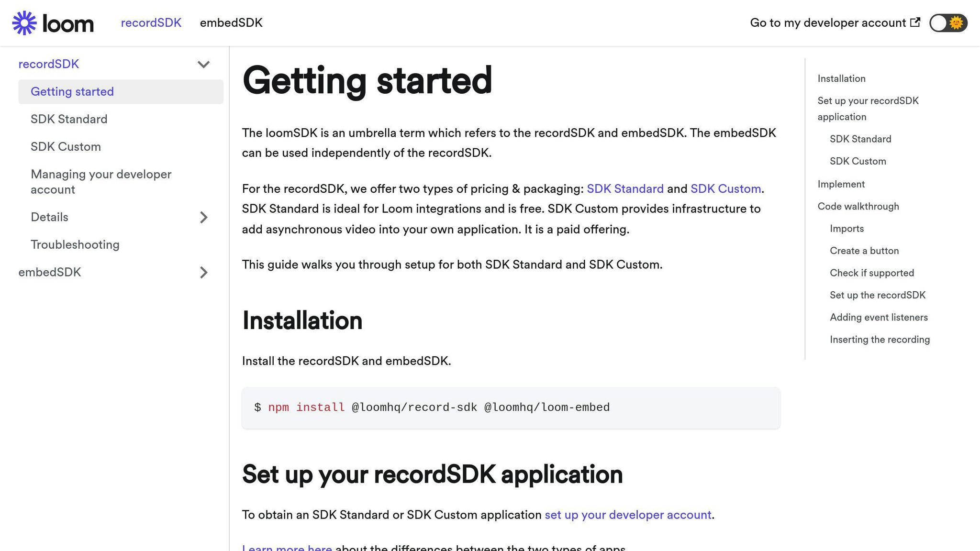Open Details in the sidebar
The height and width of the screenshot is (551, 980).
[x=49, y=217]
